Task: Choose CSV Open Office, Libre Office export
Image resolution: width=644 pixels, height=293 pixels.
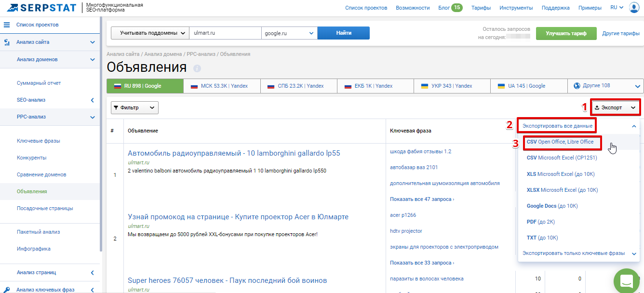Action: [560, 142]
